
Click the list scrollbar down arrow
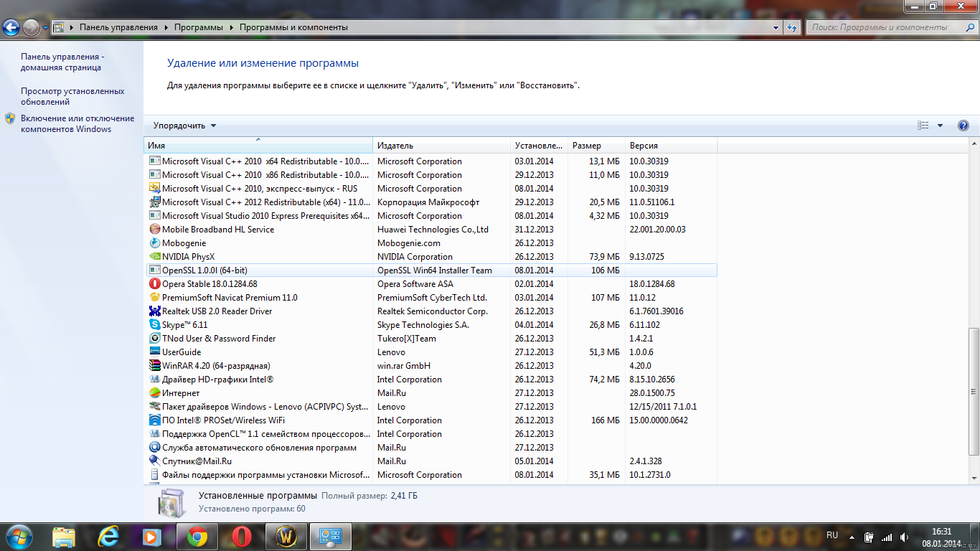click(974, 478)
